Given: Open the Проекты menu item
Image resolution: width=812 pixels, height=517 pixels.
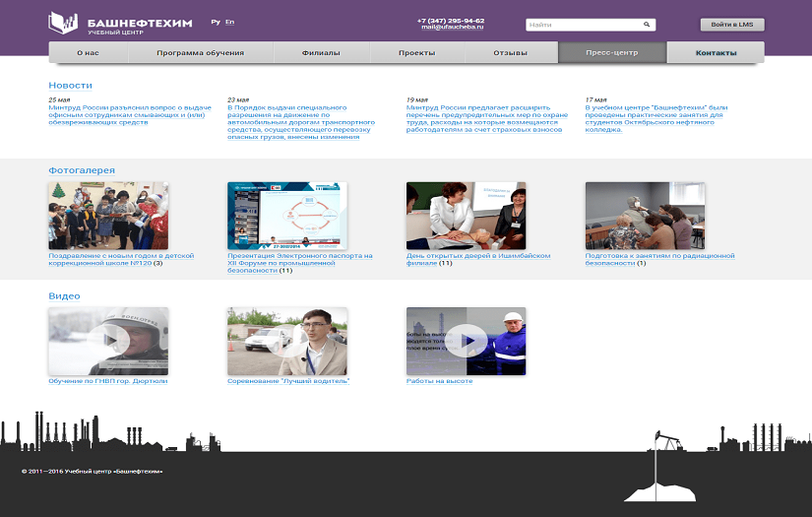Looking at the screenshot, I should coord(417,52).
